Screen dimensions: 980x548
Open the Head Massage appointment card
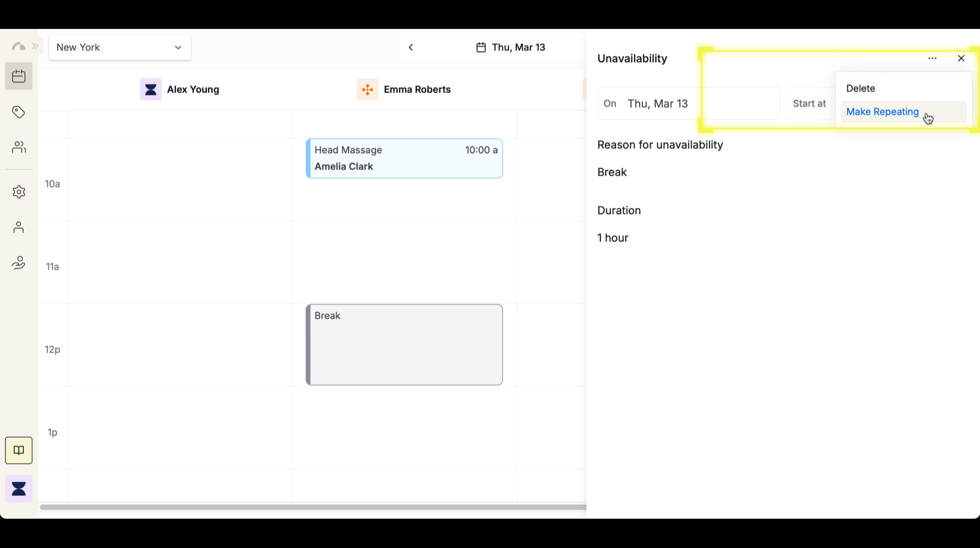click(x=404, y=158)
